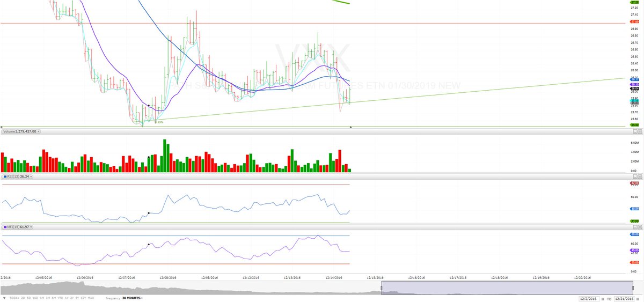This screenshot has width=644, height=302.
Task: Minimize the Volume indicator panel
Action: [x=635, y=131]
